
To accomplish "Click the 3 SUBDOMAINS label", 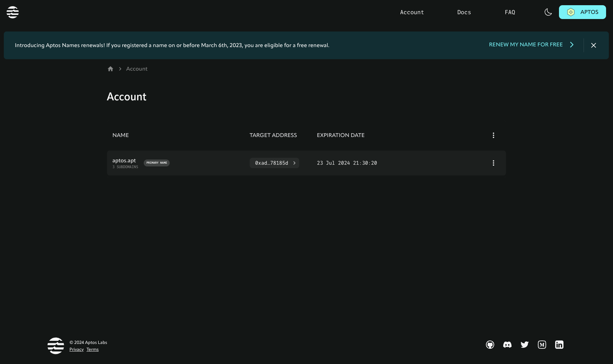I will [x=125, y=167].
